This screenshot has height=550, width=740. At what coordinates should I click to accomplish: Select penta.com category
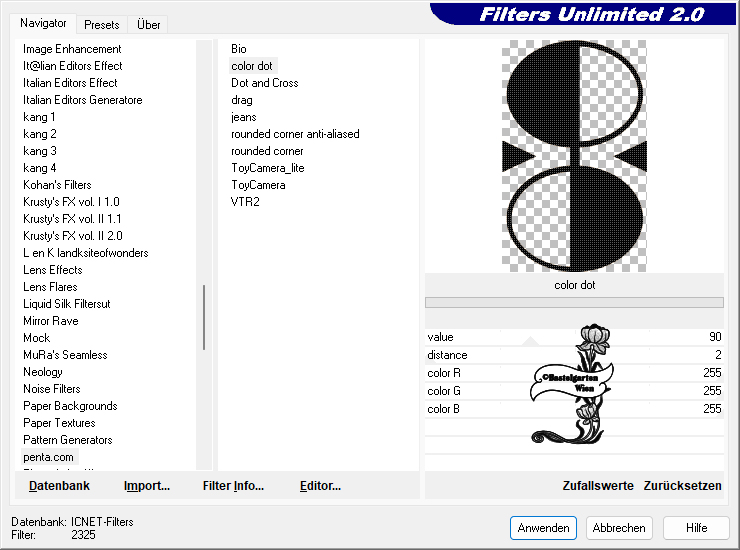point(48,457)
